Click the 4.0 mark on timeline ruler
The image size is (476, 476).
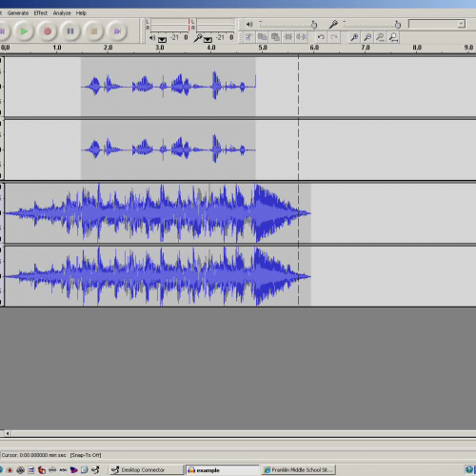tap(211, 48)
